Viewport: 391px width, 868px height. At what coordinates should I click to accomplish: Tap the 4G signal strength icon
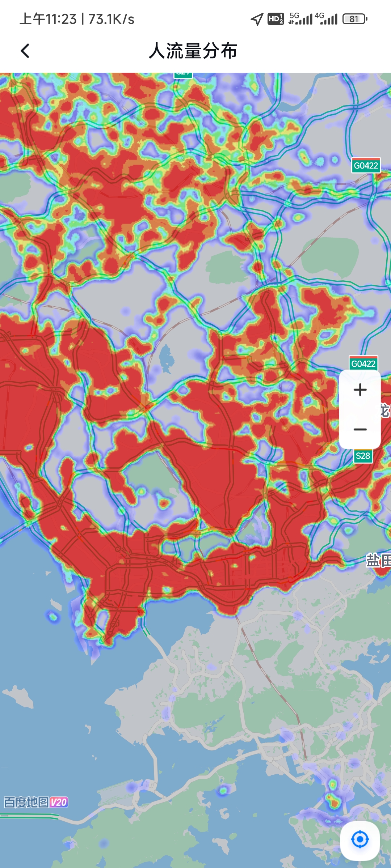coord(326,19)
